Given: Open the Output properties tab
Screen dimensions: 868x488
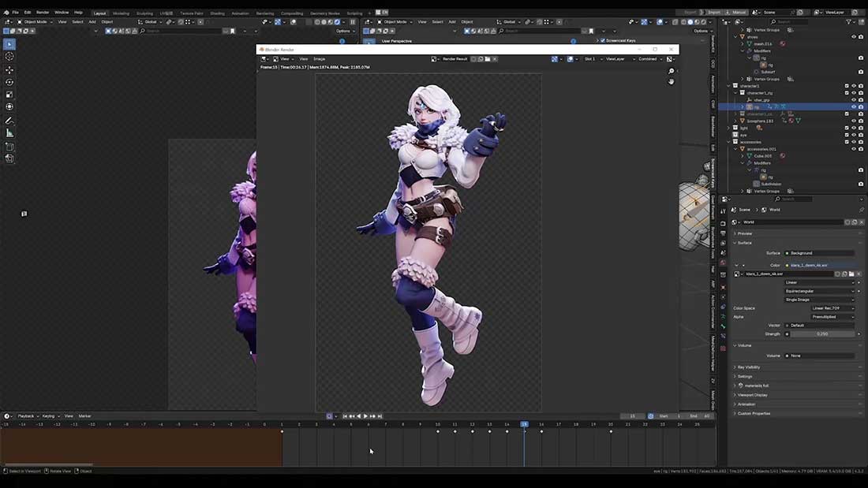Looking at the screenshot, I should 723,233.
